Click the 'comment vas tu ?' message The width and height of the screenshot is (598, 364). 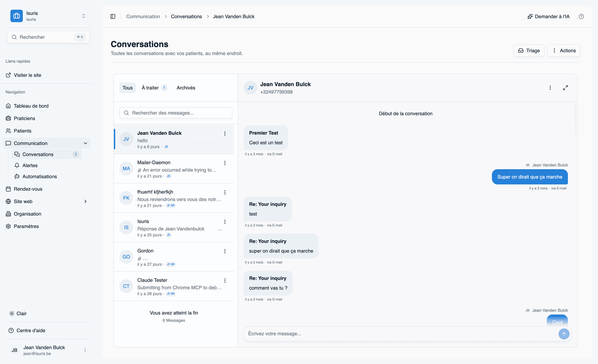[268, 283]
